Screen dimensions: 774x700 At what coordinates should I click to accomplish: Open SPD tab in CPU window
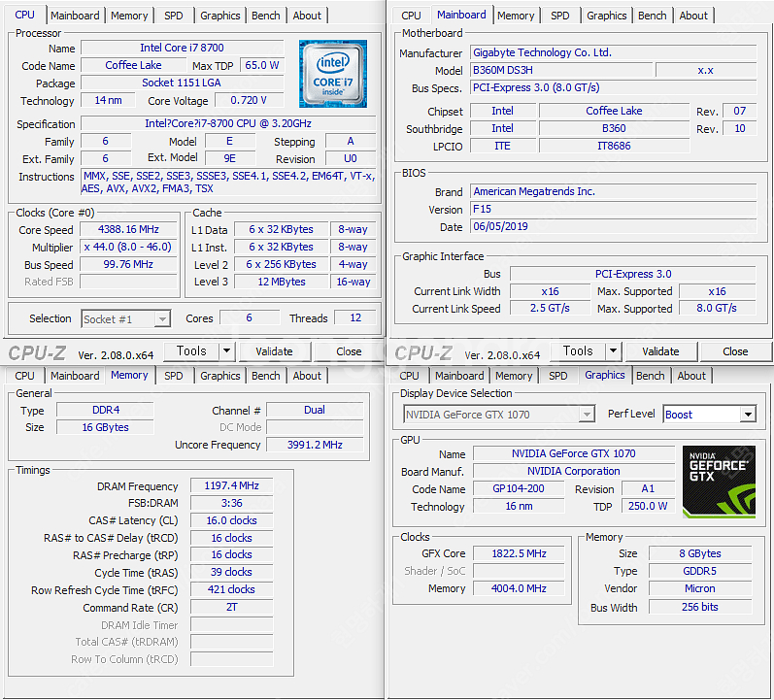(173, 16)
